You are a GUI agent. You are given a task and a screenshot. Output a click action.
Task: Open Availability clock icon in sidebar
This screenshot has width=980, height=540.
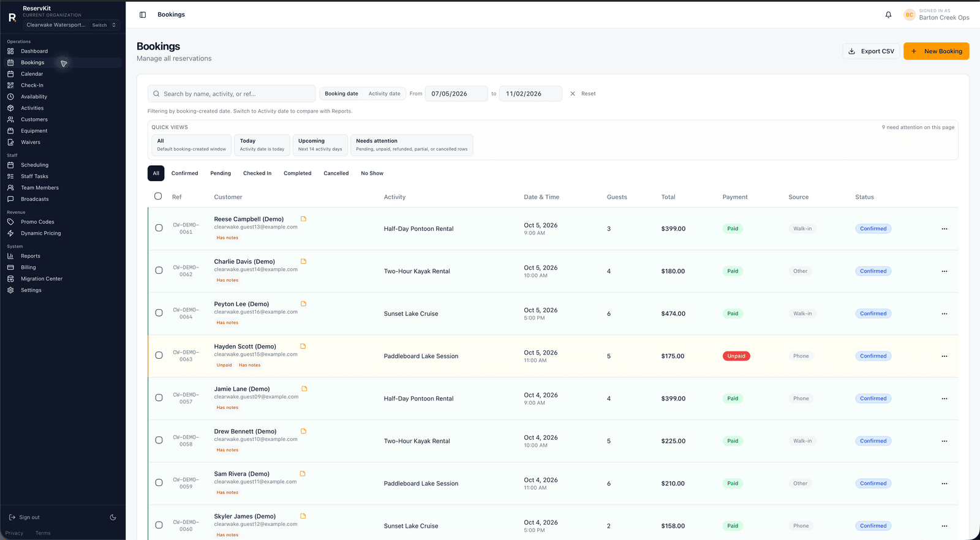coord(10,97)
